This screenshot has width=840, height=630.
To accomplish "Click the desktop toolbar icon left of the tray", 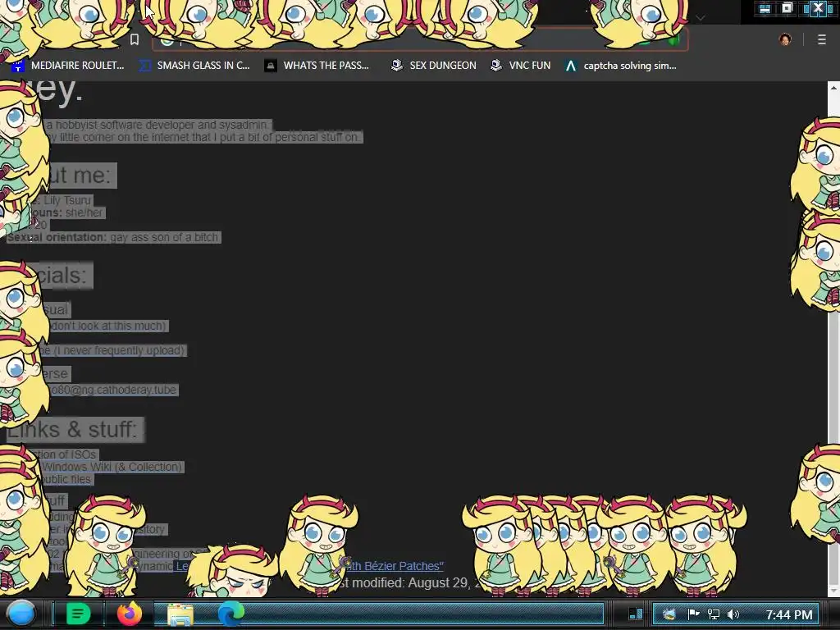I will click(x=636, y=614).
